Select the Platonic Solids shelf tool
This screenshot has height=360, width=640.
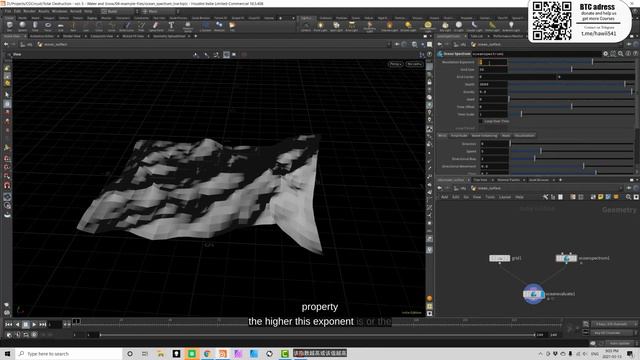pyautogui.click(x=188, y=26)
